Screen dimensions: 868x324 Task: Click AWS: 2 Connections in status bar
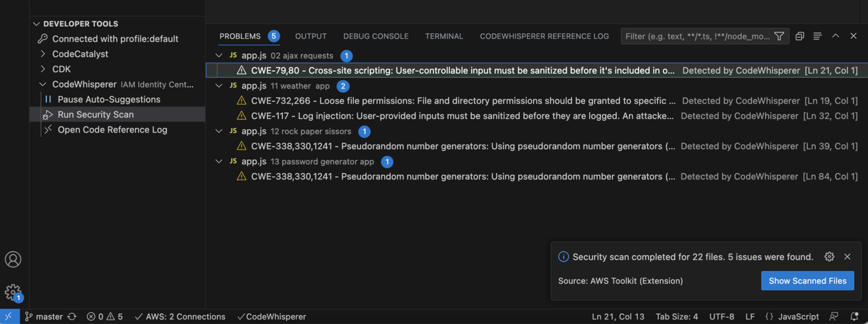tap(180, 316)
